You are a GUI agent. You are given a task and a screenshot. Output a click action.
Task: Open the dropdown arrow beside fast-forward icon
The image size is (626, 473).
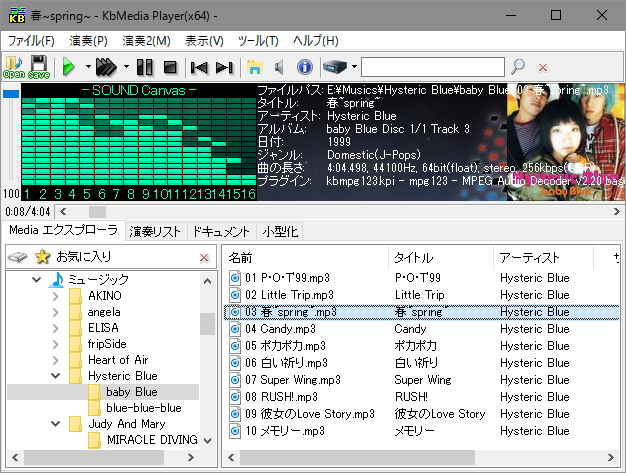click(126, 67)
